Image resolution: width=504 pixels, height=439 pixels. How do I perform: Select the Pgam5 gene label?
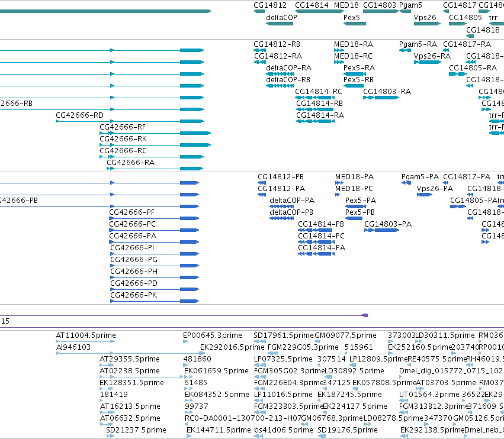pyautogui.click(x=410, y=5)
